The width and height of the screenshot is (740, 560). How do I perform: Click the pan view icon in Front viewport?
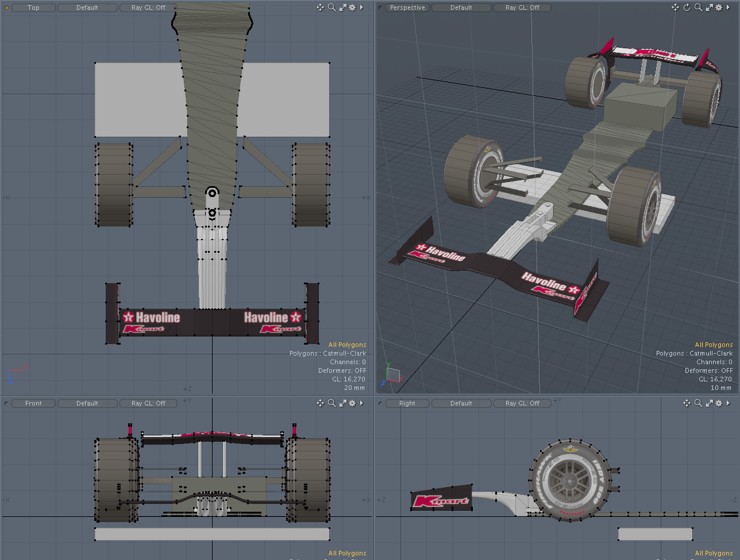click(320, 403)
